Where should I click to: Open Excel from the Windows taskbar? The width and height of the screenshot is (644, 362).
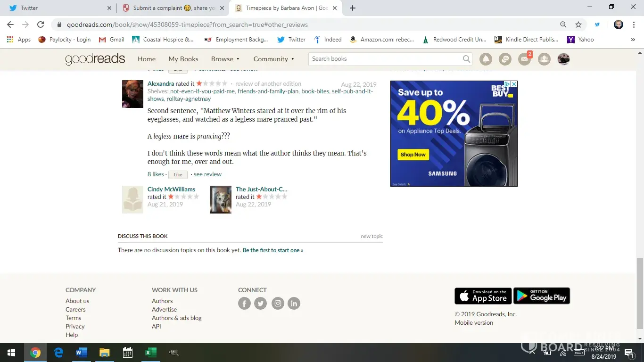(x=150, y=353)
